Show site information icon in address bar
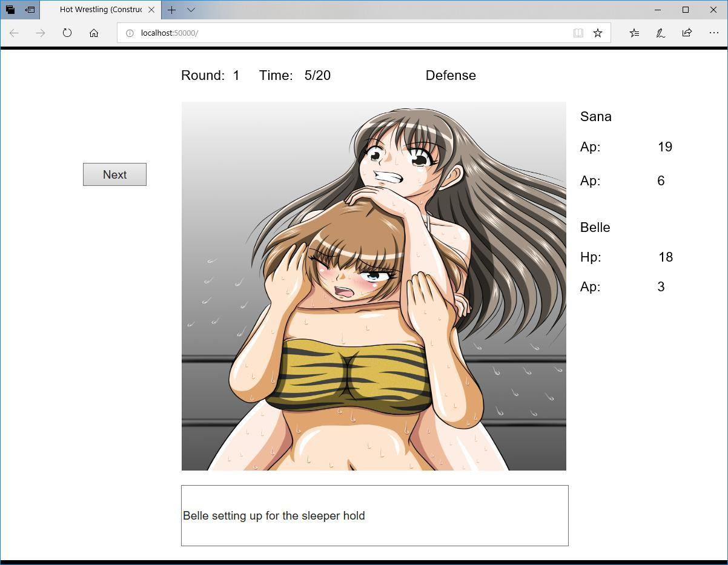728x565 pixels. point(130,33)
